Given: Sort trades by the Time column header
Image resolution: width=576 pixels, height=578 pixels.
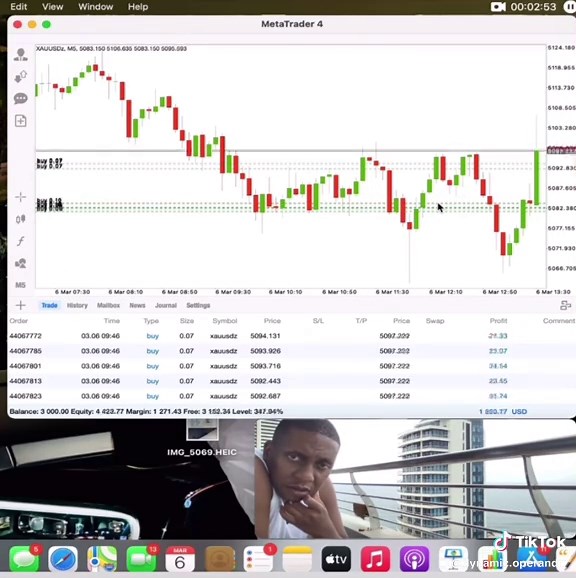Looking at the screenshot, I should [x=112, y=321].
